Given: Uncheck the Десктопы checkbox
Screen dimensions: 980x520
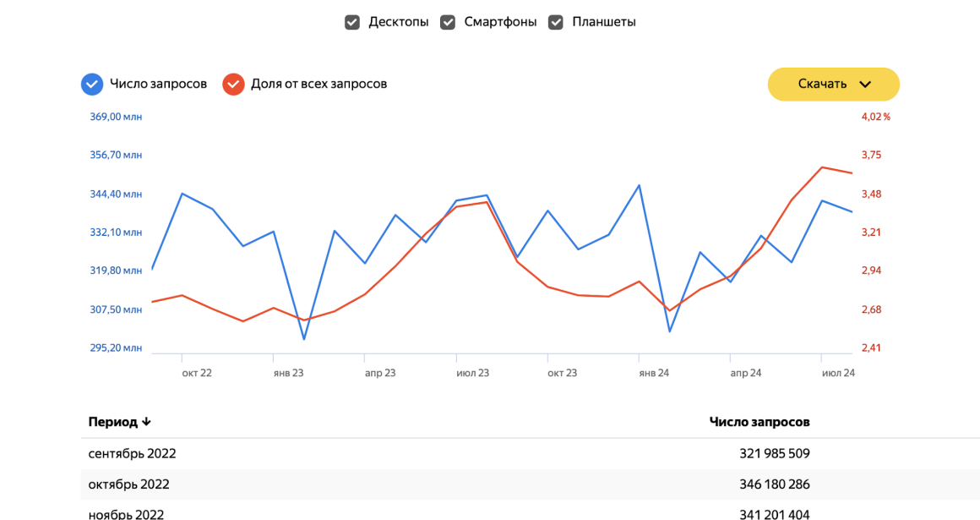Looking at the screenshot, I should (x=352, y=23).
